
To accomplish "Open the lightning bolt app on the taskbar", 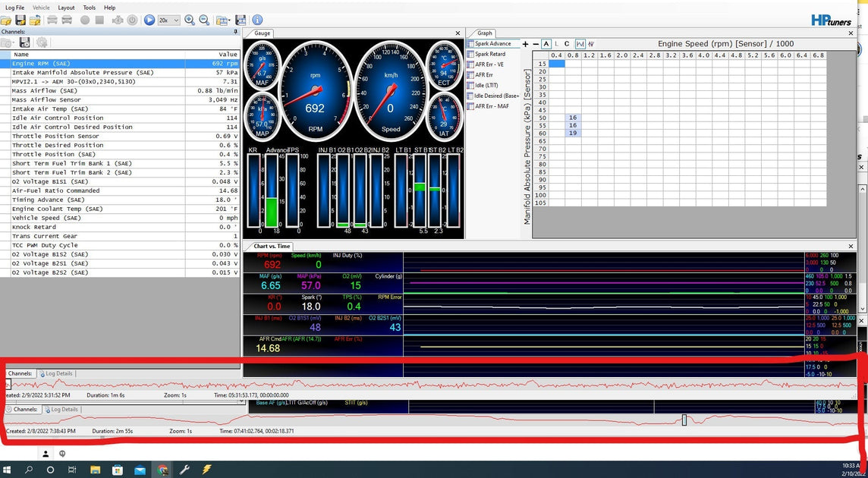I will [206, 470].
